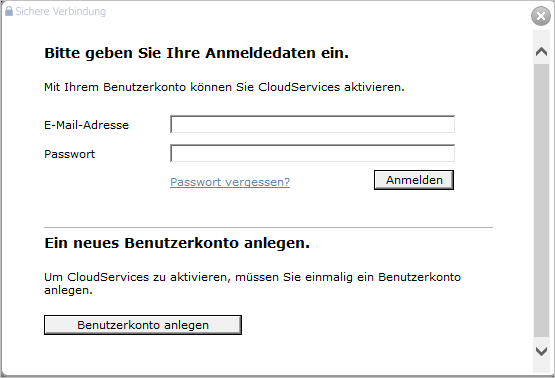The image size is (555, 378).
Task: Click the 'Passwort' field label
Action: tap(69, 154)
